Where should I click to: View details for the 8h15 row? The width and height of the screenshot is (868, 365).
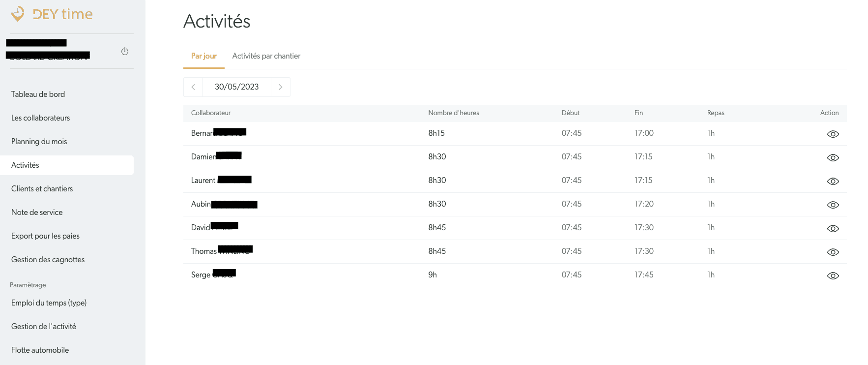(x=833, y=134)
